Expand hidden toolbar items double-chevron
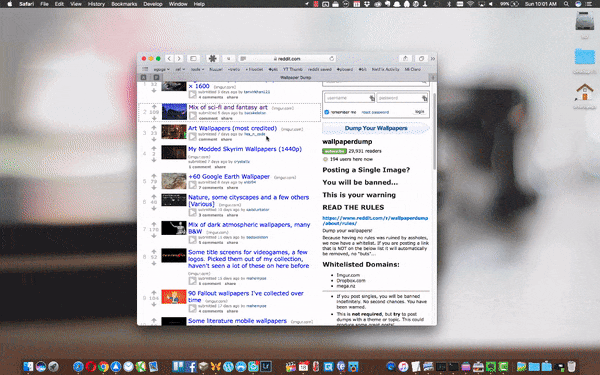Image resolution: width=600 pixels, height=375 pixels. click(433, 59)
